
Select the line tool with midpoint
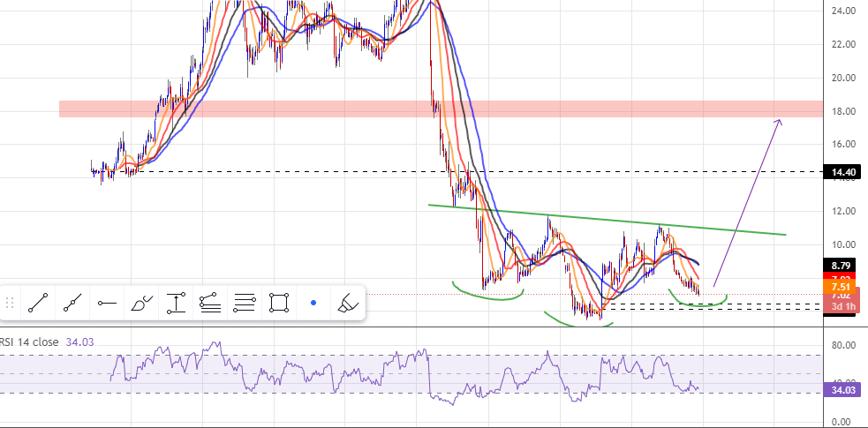click(x=72, y=304)
